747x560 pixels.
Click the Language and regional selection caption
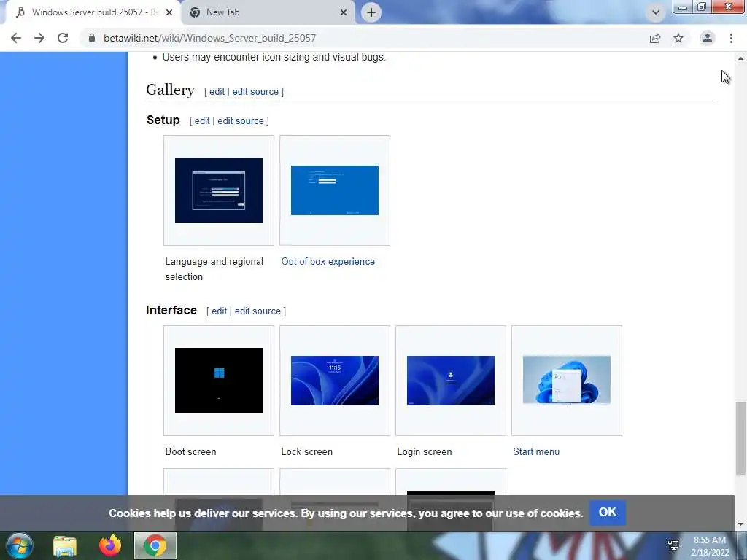point(214,269)
